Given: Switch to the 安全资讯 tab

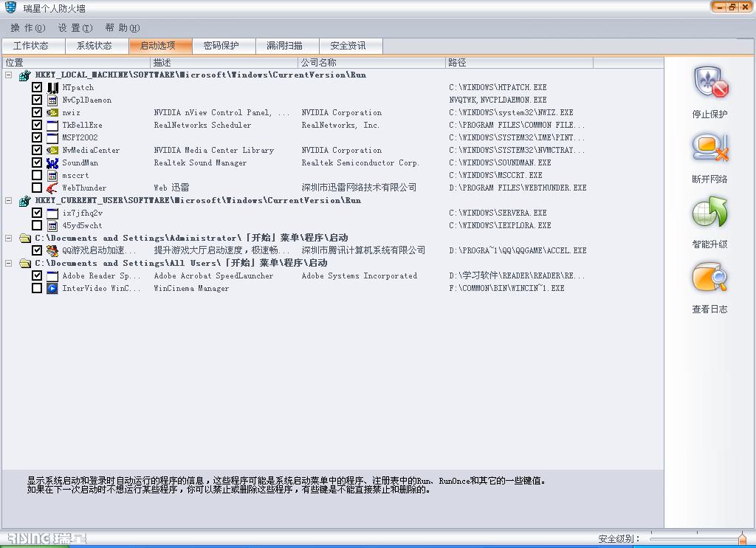Looking at the screenshot, I should tap(351, 46).
